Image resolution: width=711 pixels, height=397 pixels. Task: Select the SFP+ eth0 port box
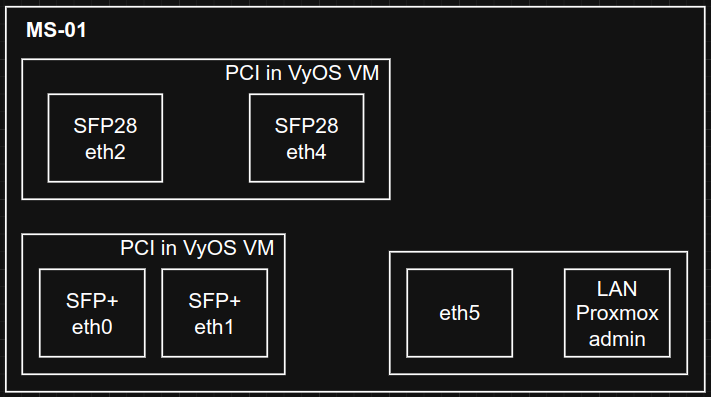click(x=92, y=313)
